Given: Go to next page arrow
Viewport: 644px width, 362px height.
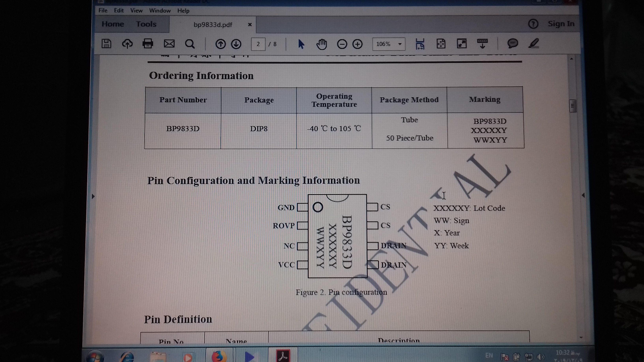Looking at the screenshot, I should [x=236, y=44].
